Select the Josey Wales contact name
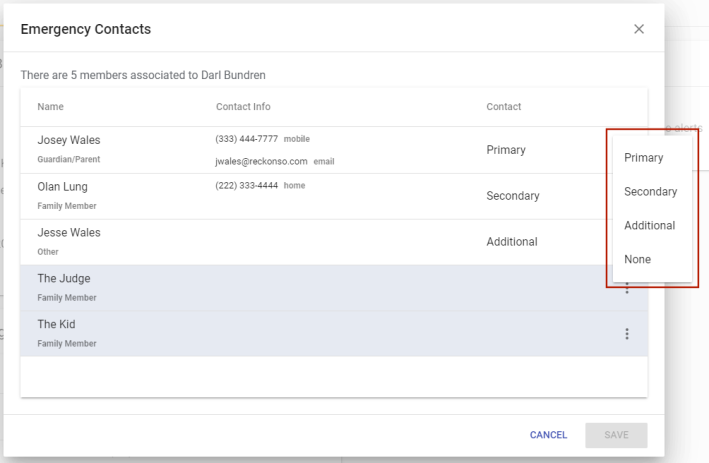The height and width of the screenshot is (463, 709). coord(69,140)
